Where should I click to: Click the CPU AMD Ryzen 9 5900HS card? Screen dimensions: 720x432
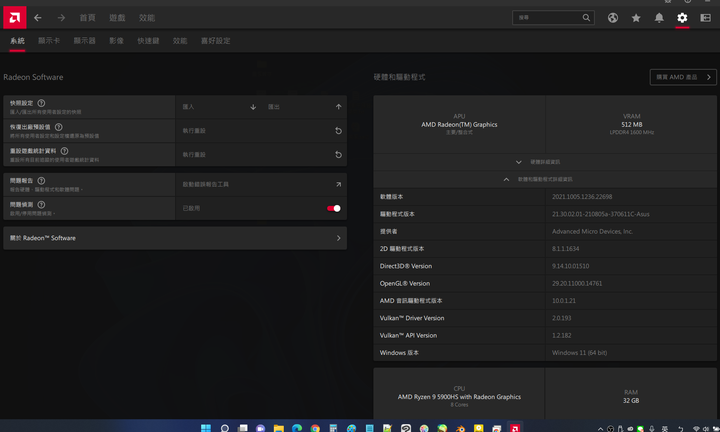coord(459,395)
